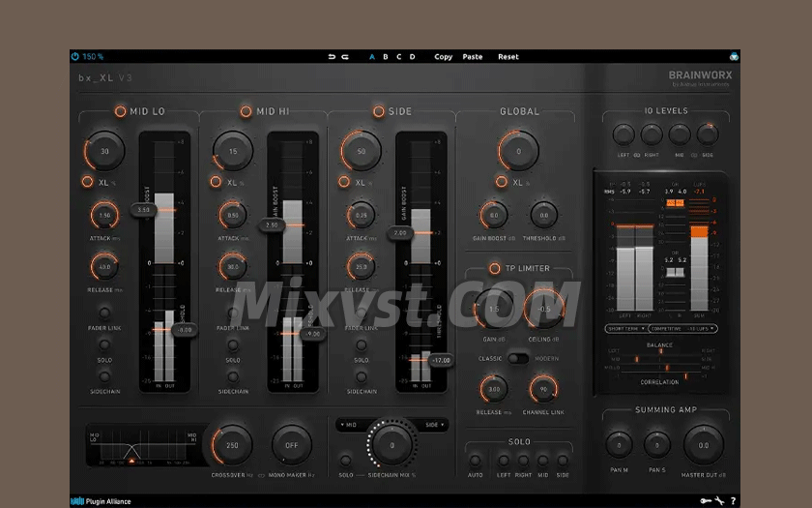This screenshot has width=812, height=508.
Task: Click the Reset button
Action: pyautogui.click(x=507, y=57)
